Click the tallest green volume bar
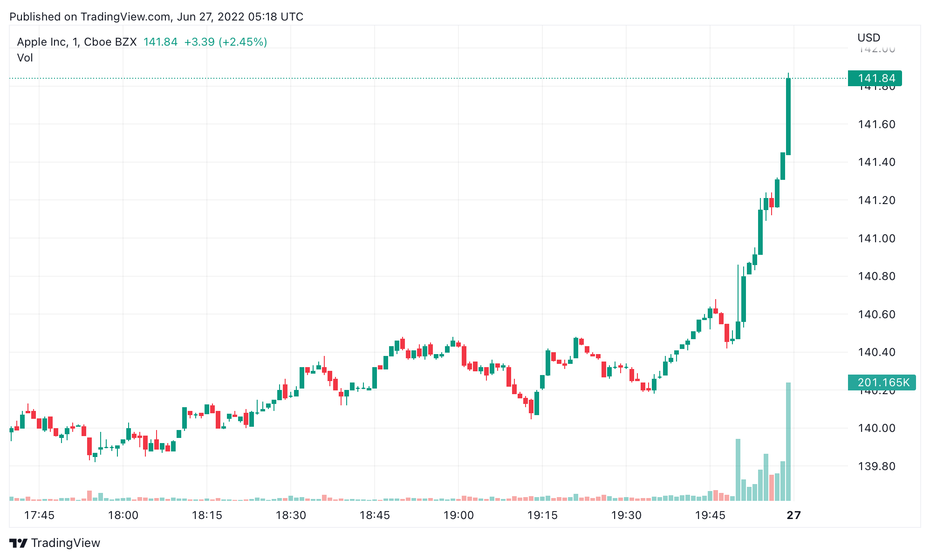This screenshot has width=930, height=560. (x=788, y=442)
